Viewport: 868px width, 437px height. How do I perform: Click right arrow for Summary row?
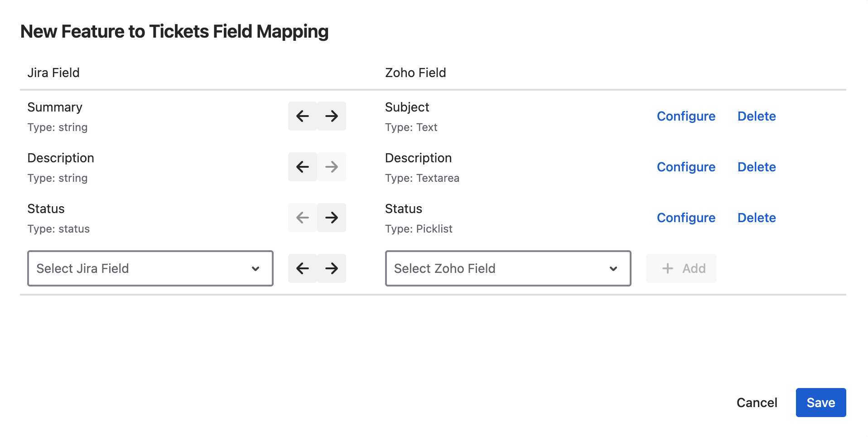coord(332,116)
